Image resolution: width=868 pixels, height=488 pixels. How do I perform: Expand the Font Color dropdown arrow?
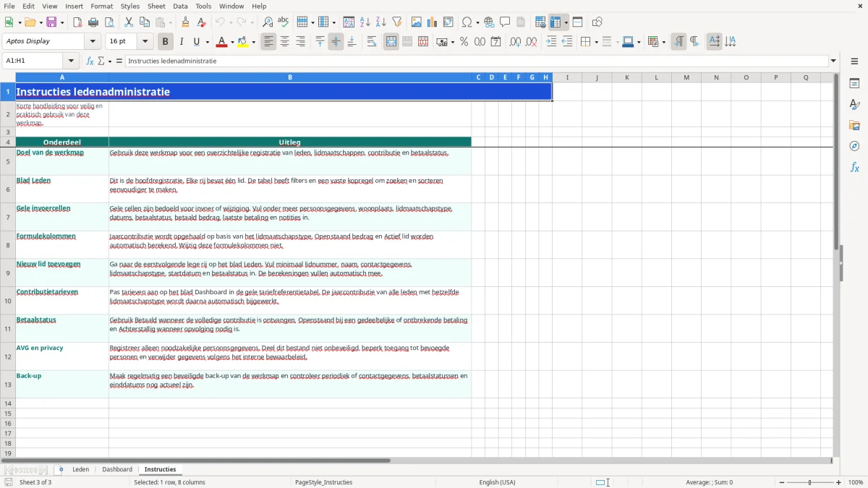pos(232,42)
